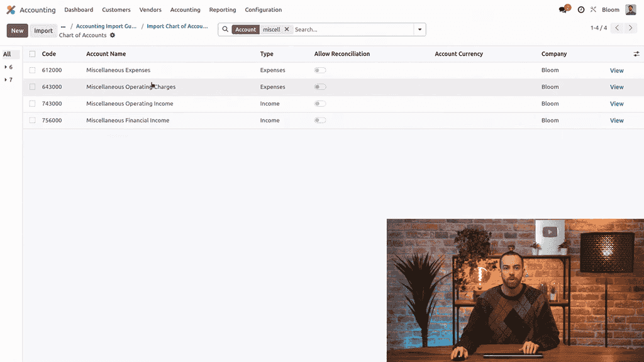Remove the miscell search filter
The image size is (644, 362).
point(287,30)
